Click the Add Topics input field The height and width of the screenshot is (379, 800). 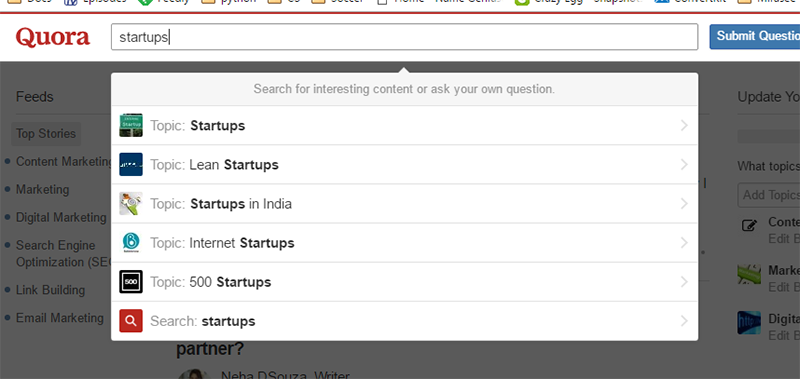[769, 195]
